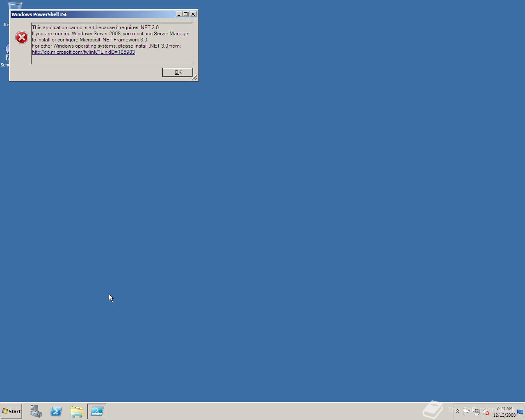
Task: Click the dialog's resize grip corner
Action: coord(195,78)
